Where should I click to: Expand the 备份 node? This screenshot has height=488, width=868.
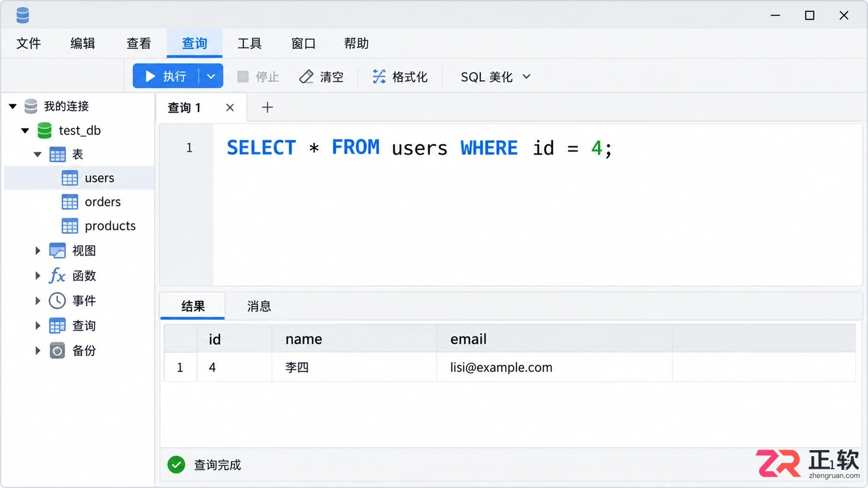38,351
